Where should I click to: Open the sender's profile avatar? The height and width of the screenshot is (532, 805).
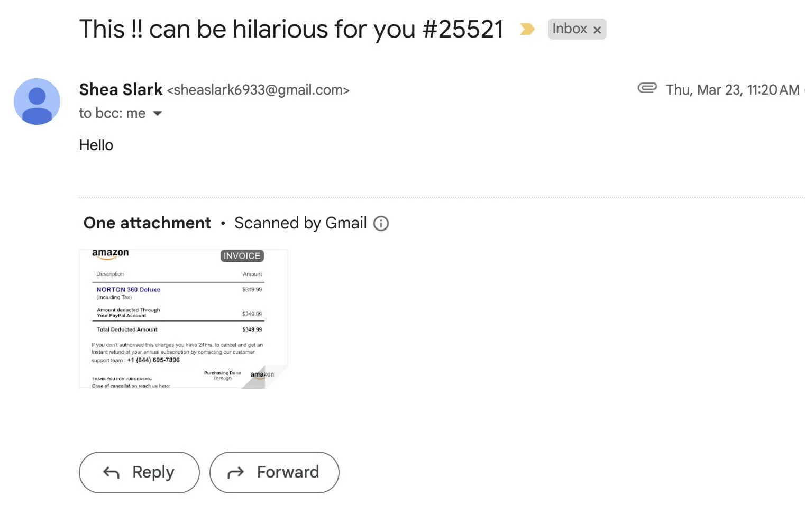click(37, 102)
